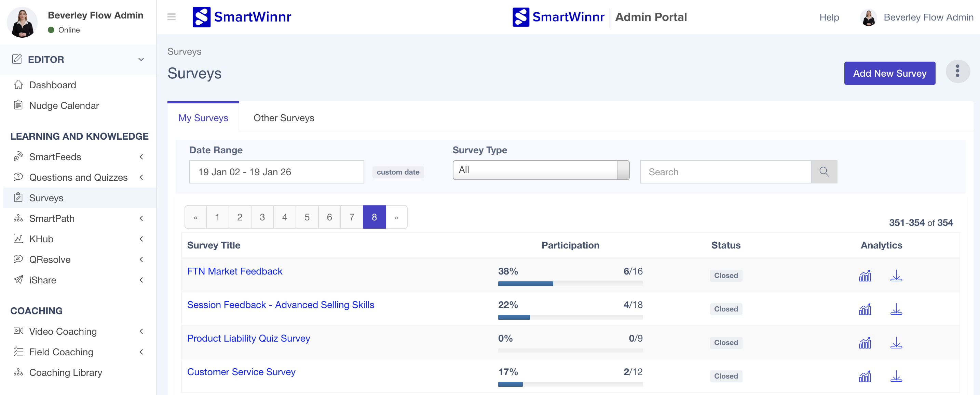Toggle the hamburger sidebar menu
Screen dimensions: 980x395
pos(172,17)
